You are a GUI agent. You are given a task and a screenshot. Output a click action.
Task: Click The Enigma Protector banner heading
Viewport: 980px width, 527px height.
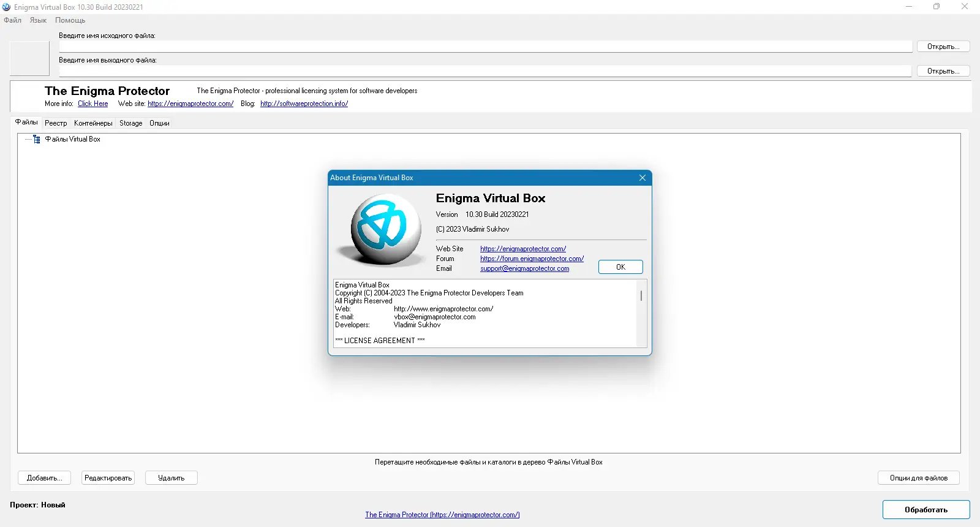pyautogui.click(x=107, y=91)
